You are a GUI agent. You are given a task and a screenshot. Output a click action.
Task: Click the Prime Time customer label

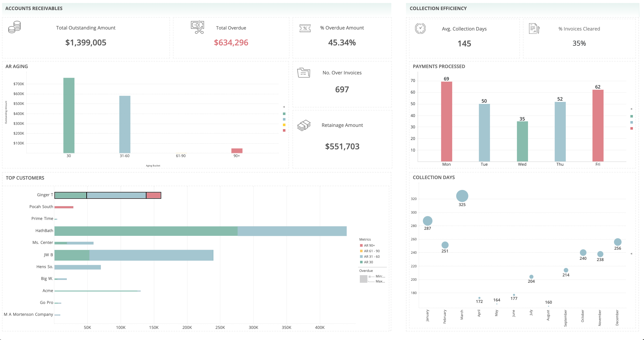[42, 218]
